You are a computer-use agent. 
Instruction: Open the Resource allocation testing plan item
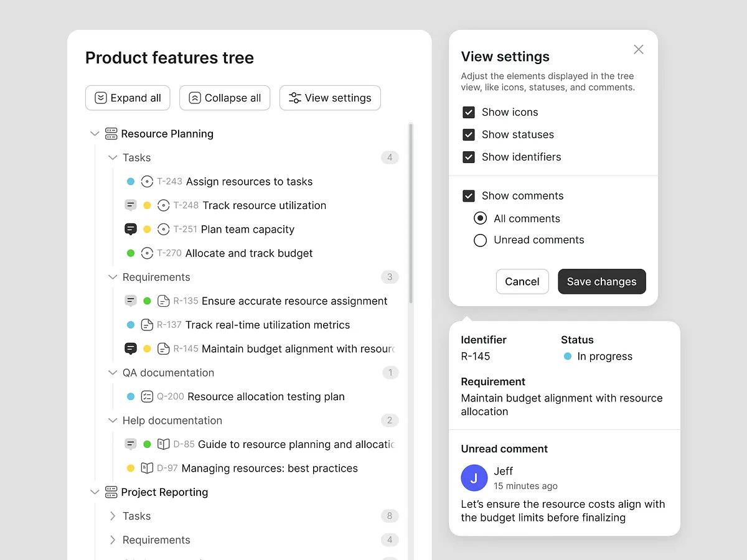[x=266, y=396]
